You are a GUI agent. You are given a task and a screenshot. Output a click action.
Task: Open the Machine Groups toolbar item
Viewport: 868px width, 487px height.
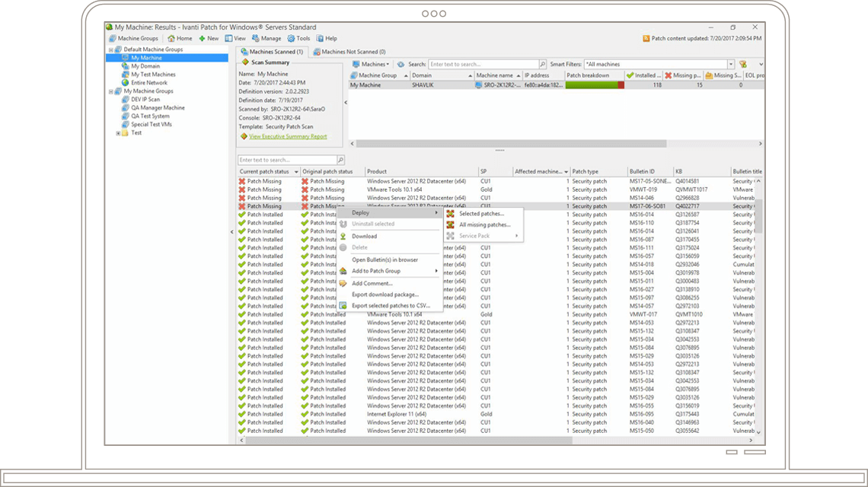(133, 39)
